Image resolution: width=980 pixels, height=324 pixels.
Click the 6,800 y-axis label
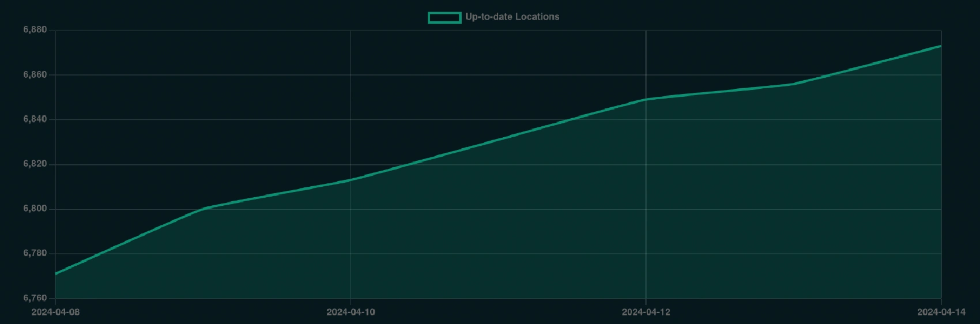point(35,209)
